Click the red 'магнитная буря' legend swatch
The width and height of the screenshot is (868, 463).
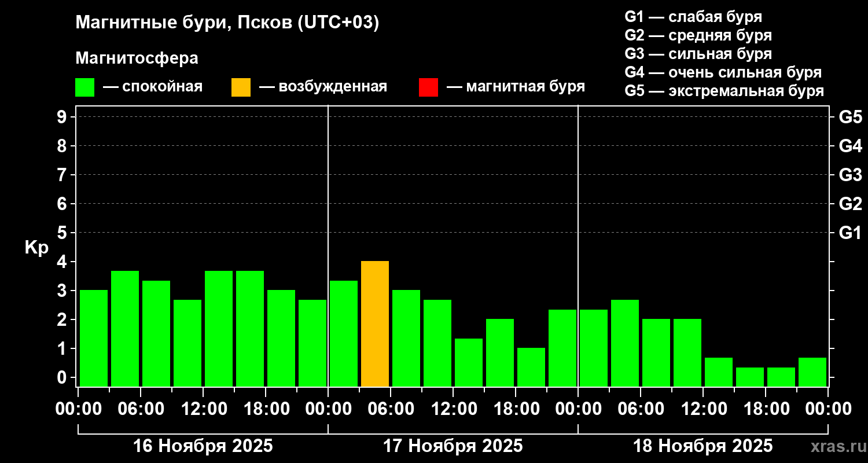[x=428, y=87]
